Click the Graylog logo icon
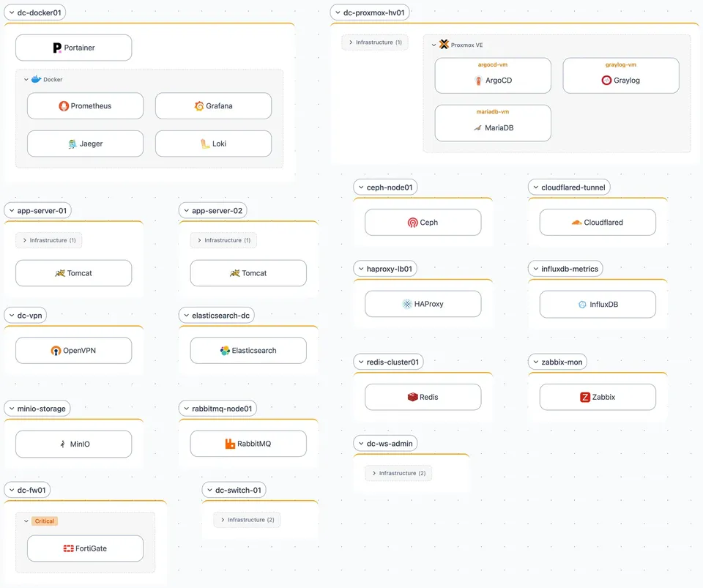The width and height of the screenshot is (703, 588). (x=606, y=81)
